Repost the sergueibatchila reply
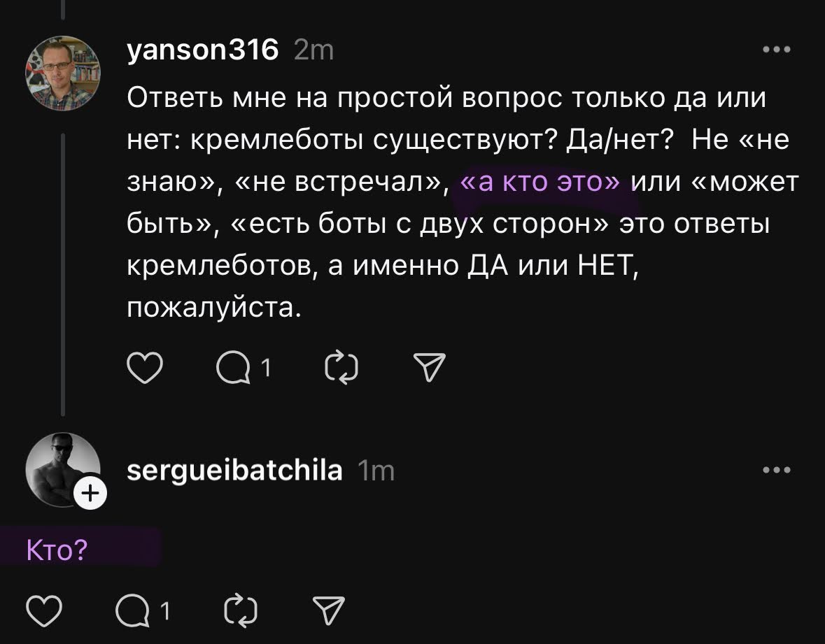 241,611
